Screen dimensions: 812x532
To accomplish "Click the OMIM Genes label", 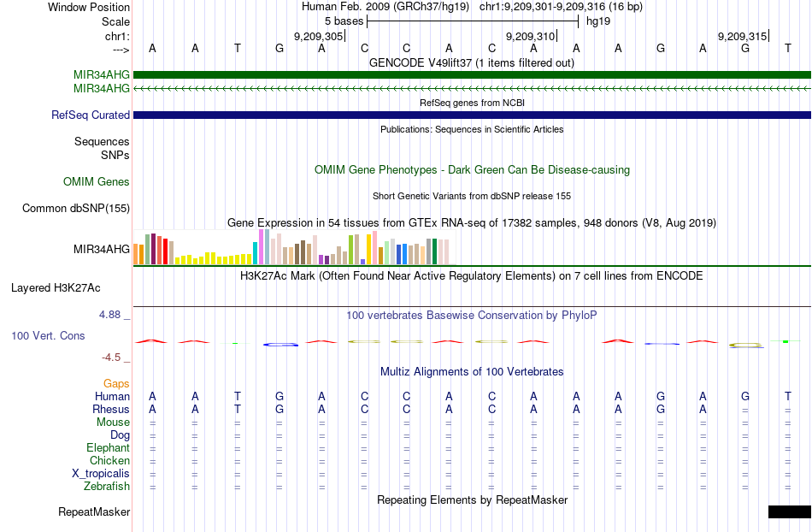I will tap(97, 182).
